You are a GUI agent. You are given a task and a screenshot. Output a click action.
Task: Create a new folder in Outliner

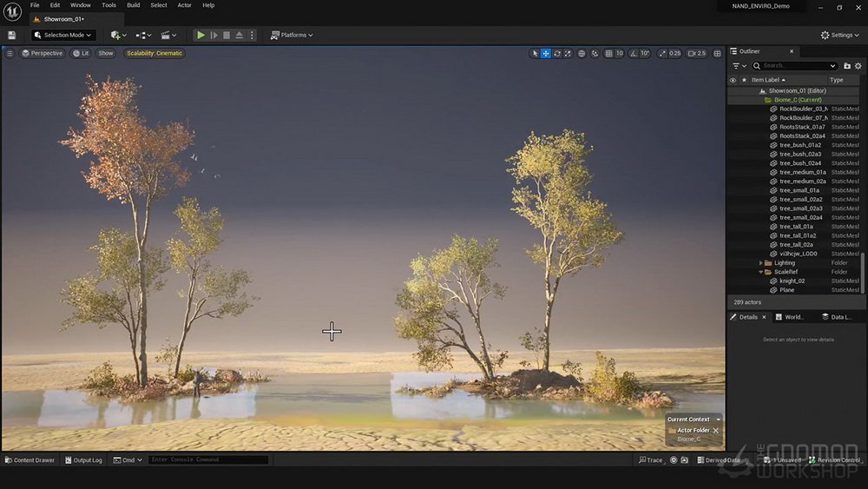[x=847, y=66]
